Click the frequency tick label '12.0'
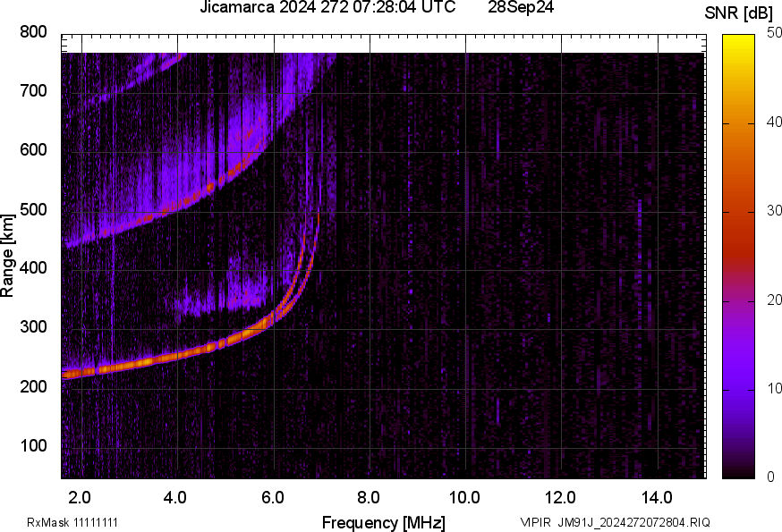 (x=561, y=497)
